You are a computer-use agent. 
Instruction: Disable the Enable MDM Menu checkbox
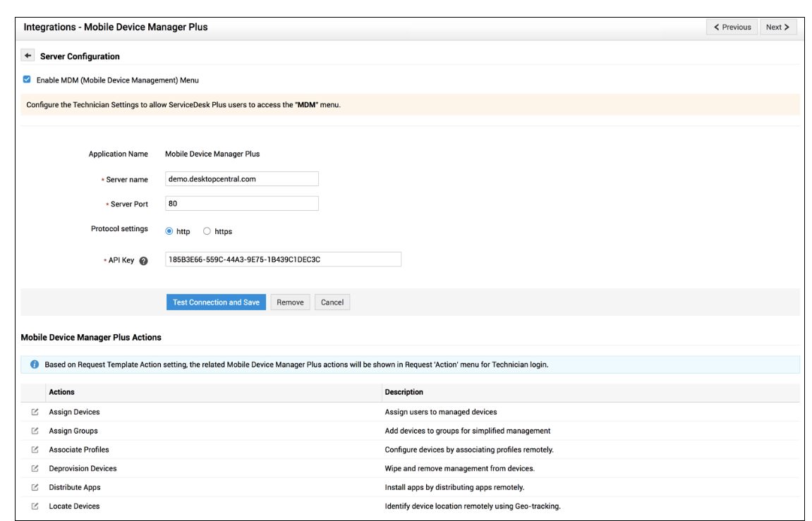[27, 80]
